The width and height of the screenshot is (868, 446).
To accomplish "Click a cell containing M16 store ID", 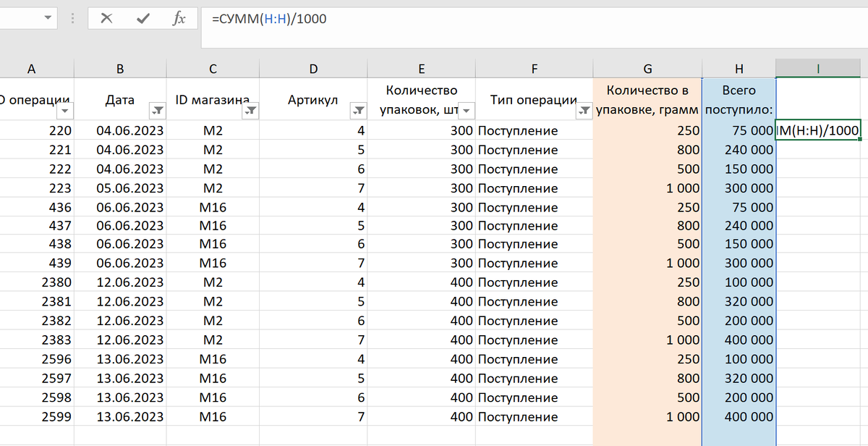I will click(x=212, y=206).
